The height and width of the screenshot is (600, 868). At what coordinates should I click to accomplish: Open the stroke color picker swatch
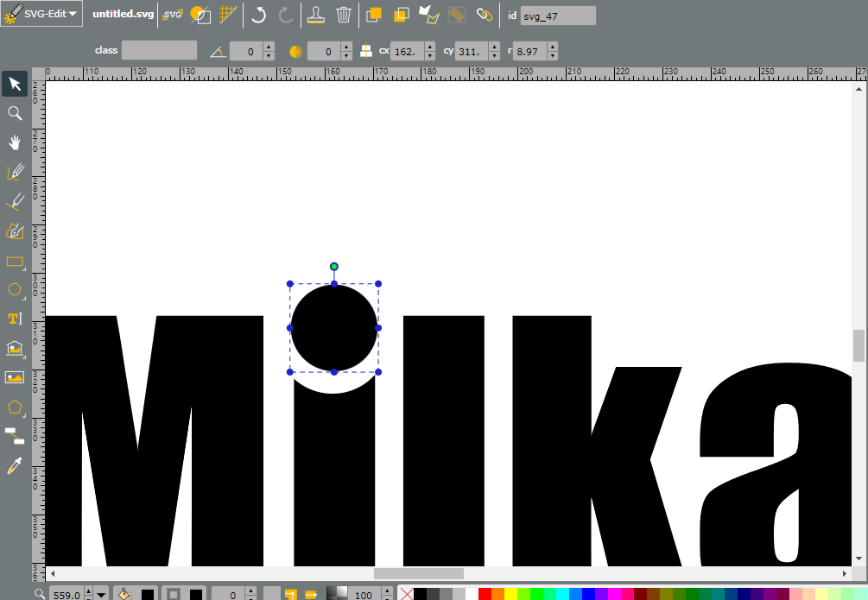(x=196, y=595)
